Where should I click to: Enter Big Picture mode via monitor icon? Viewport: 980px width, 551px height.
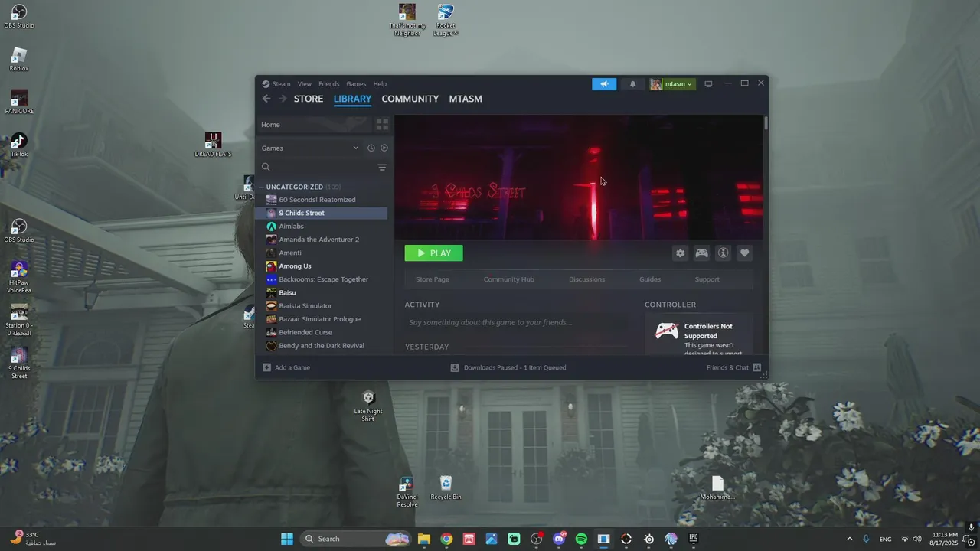(x=708, y=84)
